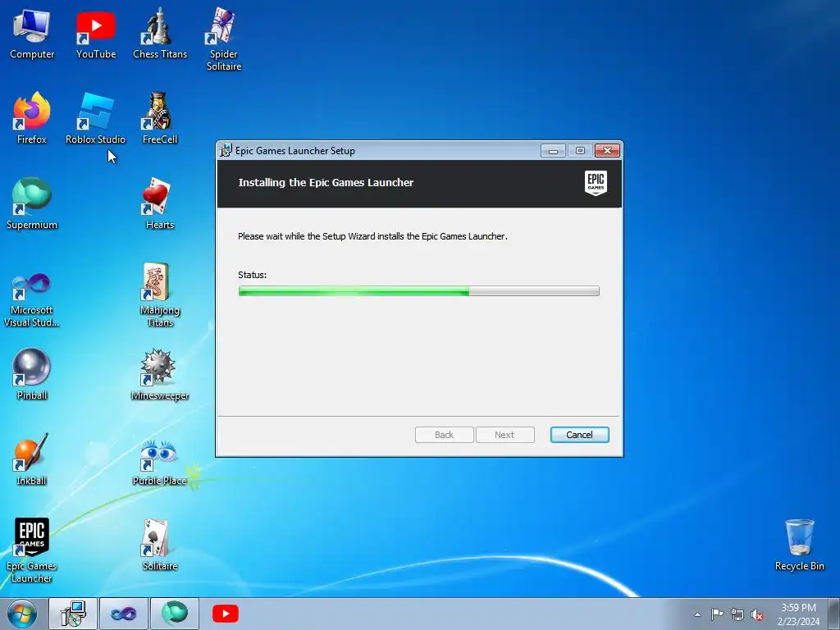The image size is (840, 630).
Task: Select the Spider Solitaire shortcut
Action: click(x=224, y=39)
